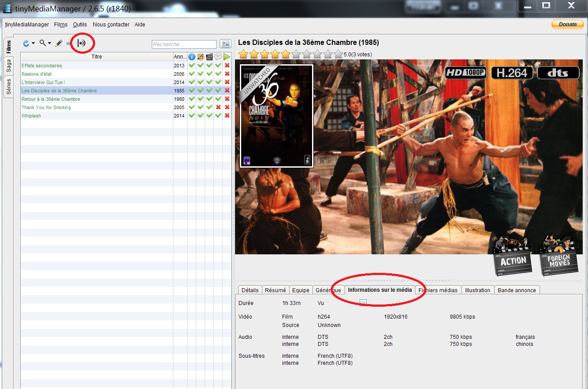Click the green NFO checkmark for Raisons d'état
This screenshot has height=389, width=588.
click(192, 74)
